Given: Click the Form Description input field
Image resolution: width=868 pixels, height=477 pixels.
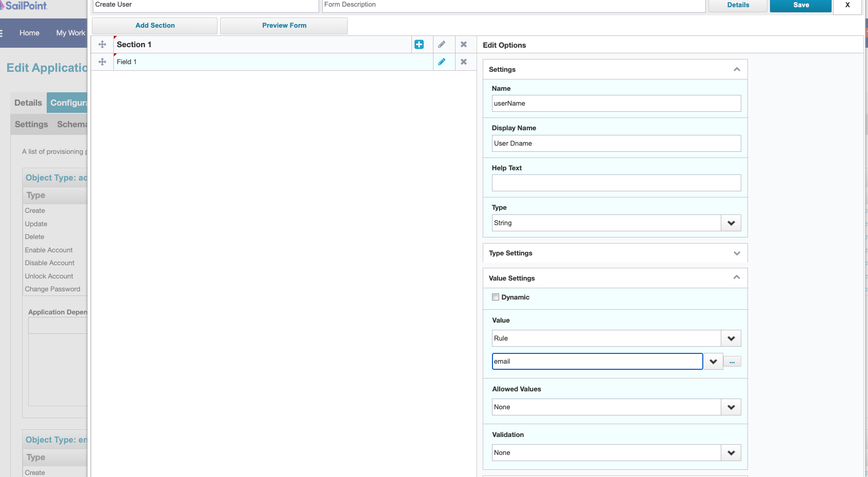Looking at the screenshot, I should coord(513,6).
